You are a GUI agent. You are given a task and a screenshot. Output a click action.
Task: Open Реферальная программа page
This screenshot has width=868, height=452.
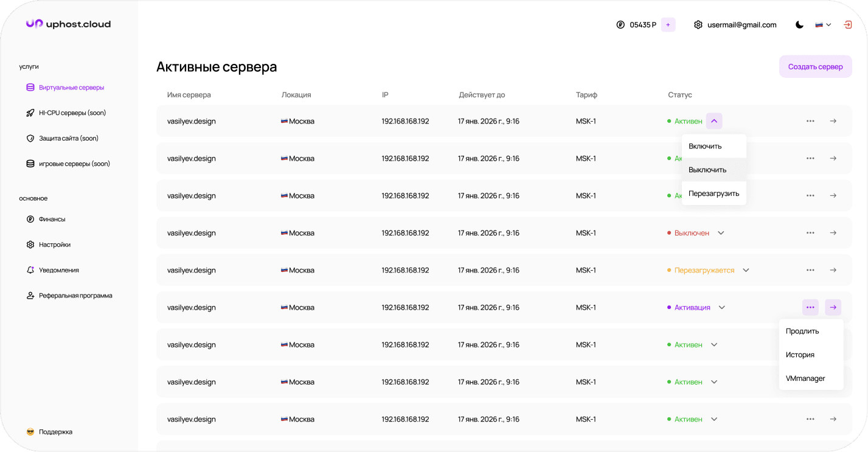coord(75,296)
